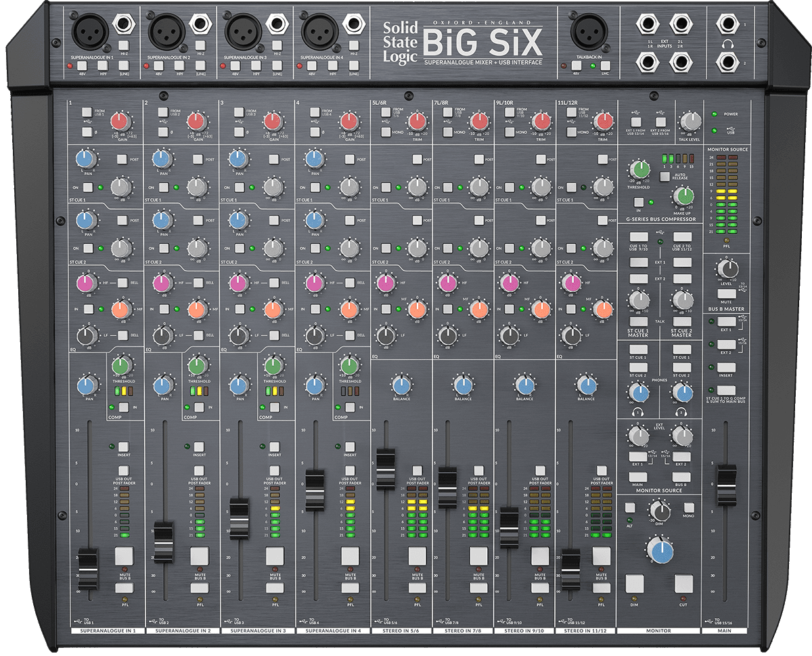
Task: Toggle the MONO button on stereo channel 5L/6R
Action: [x=386, y=132]
